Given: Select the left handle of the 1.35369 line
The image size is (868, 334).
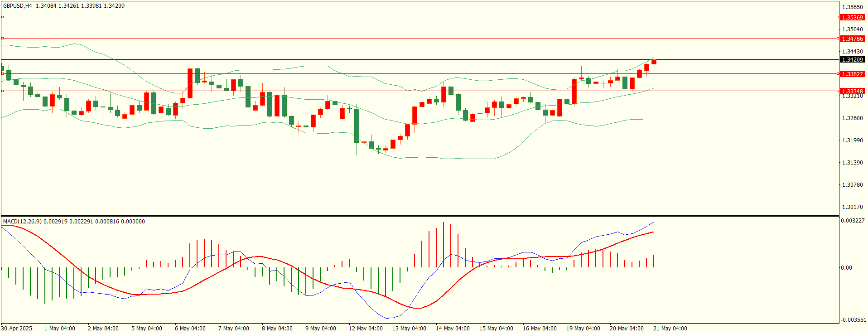Looking at the screenshot, I should pos(2,17).
